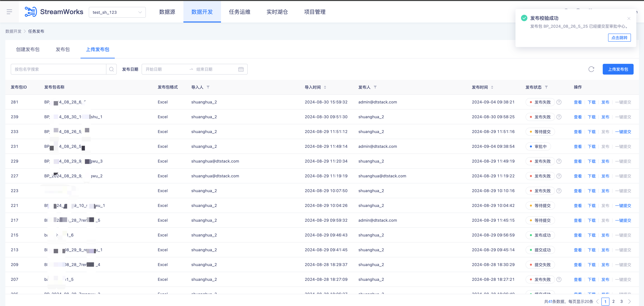Click 提交失败 status of package 209
Screen dimensions: 644x306
540,265
